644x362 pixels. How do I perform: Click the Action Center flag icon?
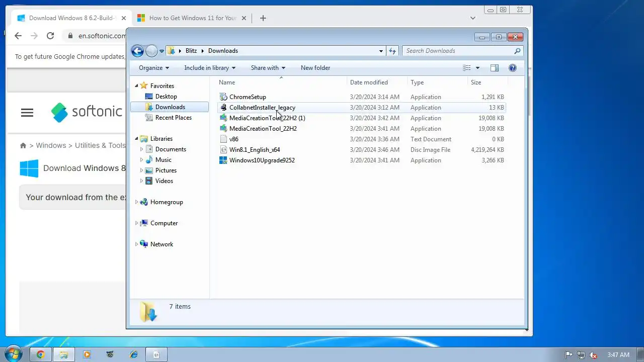point(569,354)
